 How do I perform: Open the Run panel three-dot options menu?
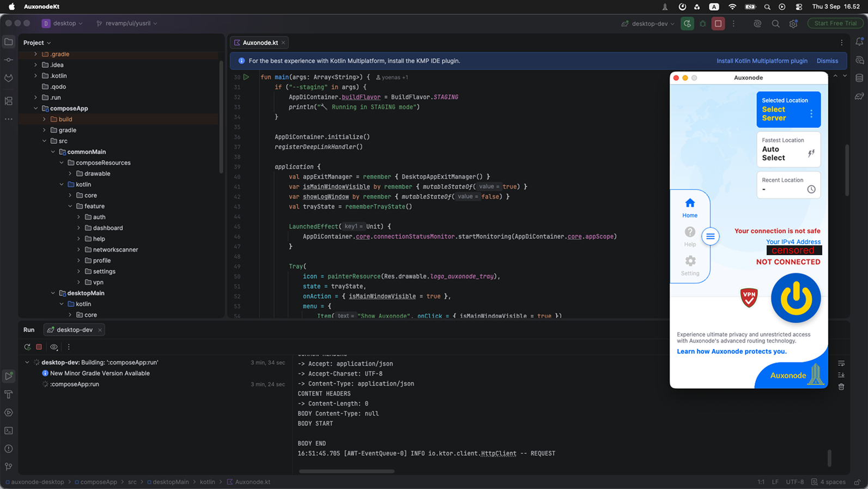point(69,347)
